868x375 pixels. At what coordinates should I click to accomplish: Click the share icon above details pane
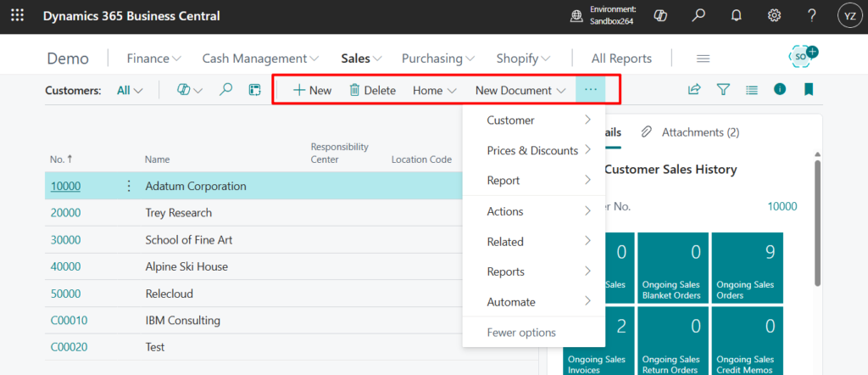[694, 90]
